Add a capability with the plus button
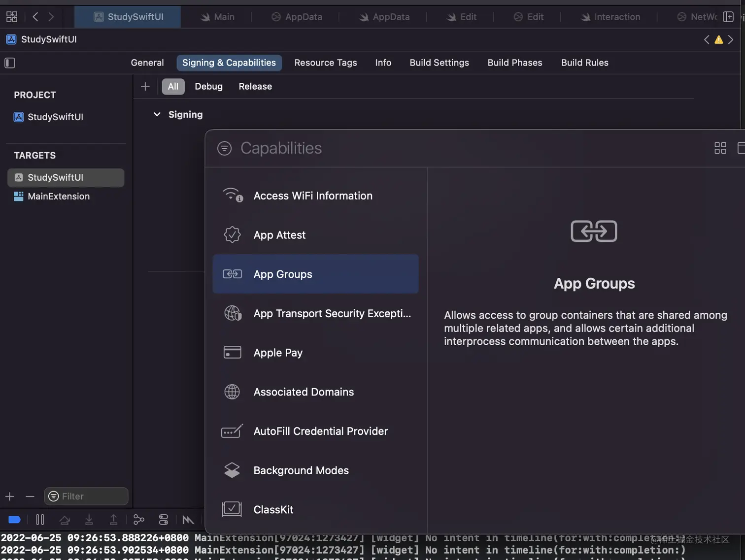This screenshot has width=745, height=560. [145, 87]
